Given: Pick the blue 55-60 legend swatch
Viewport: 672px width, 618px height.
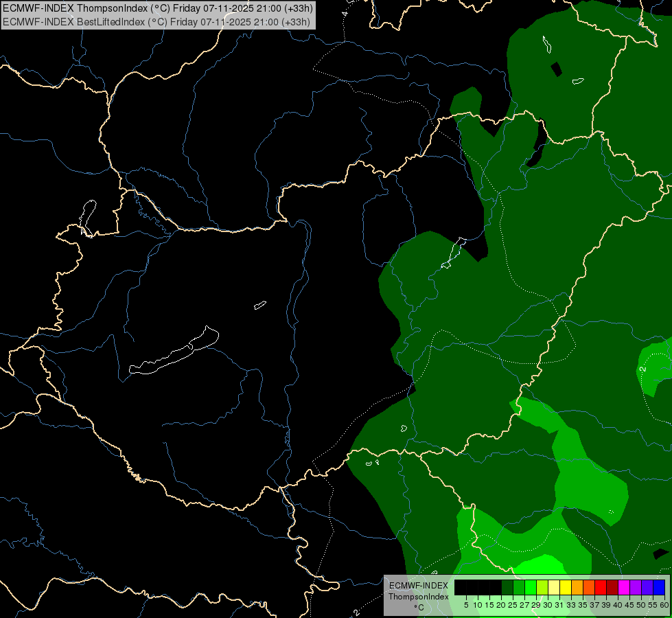Looking at the screenshot, I should point(659,588).
